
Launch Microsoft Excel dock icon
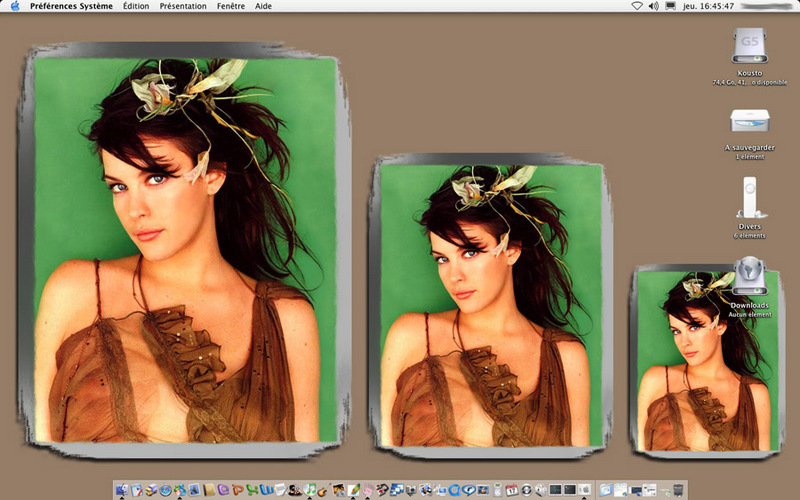(x=251, y=490)
